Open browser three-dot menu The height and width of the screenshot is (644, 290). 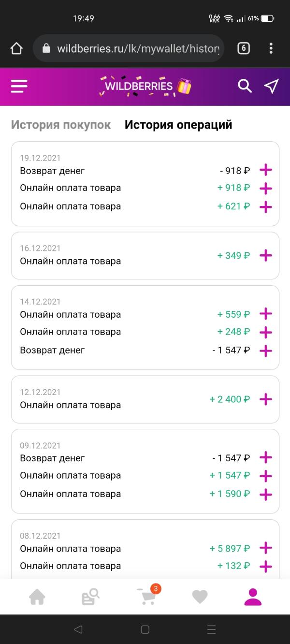(271, 48)
